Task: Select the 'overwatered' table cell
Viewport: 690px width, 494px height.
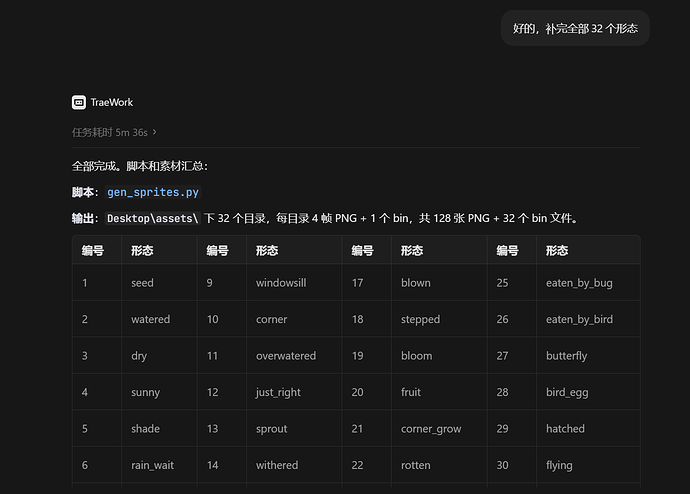Action: (x=294, y=355)
